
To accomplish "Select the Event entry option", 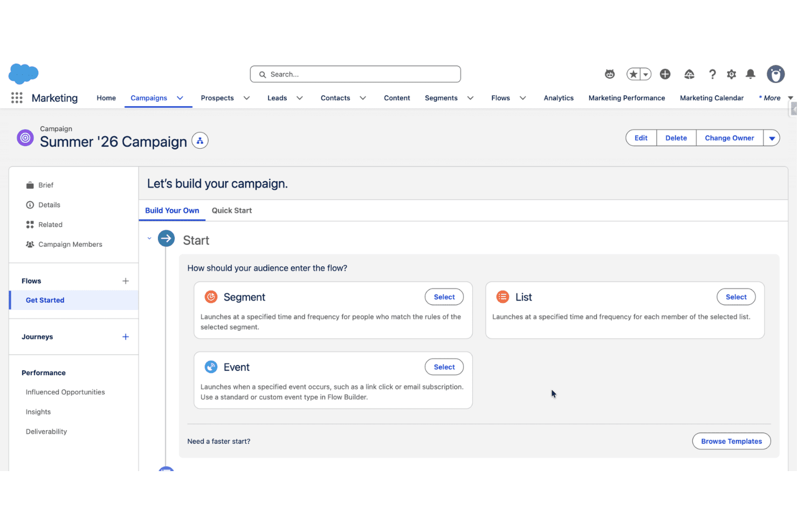I will 444,367.
